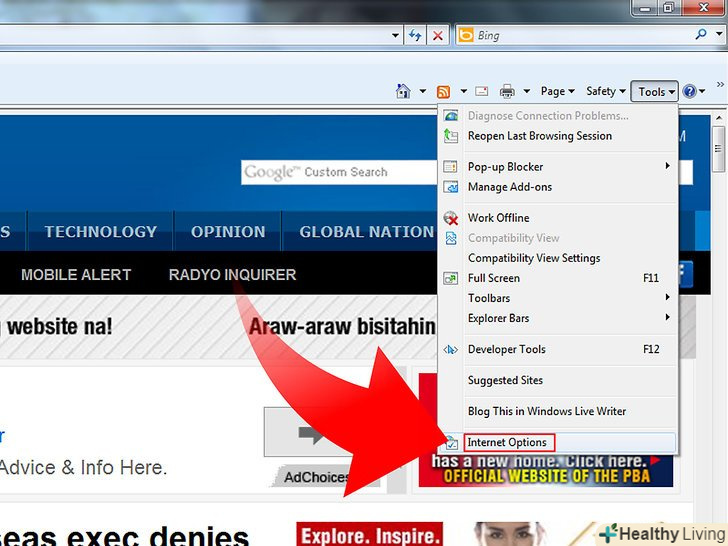Screen dimensions: 728x546
Task: Click the Healthy Living ad
Action: (x=663, y=534)
